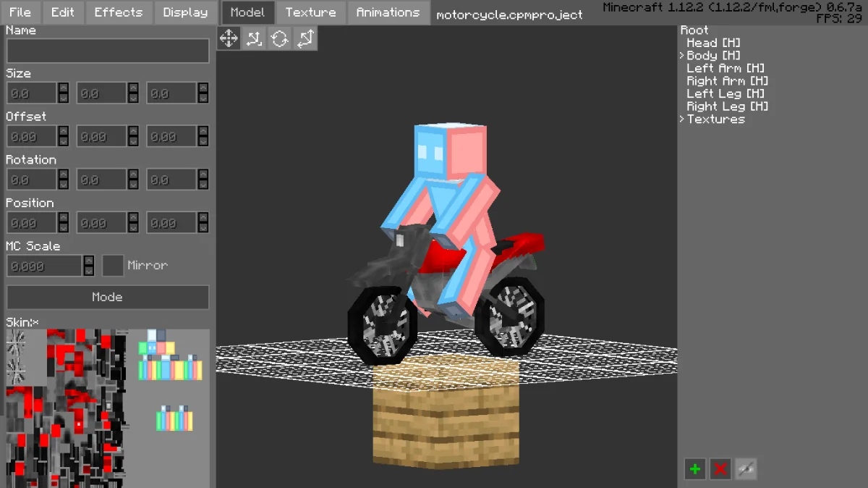Image resolution: width=868 pixels, height=488 pixels.
Task: Decrease the second Offset value with down arrow
Action: [x=133, y=141]
